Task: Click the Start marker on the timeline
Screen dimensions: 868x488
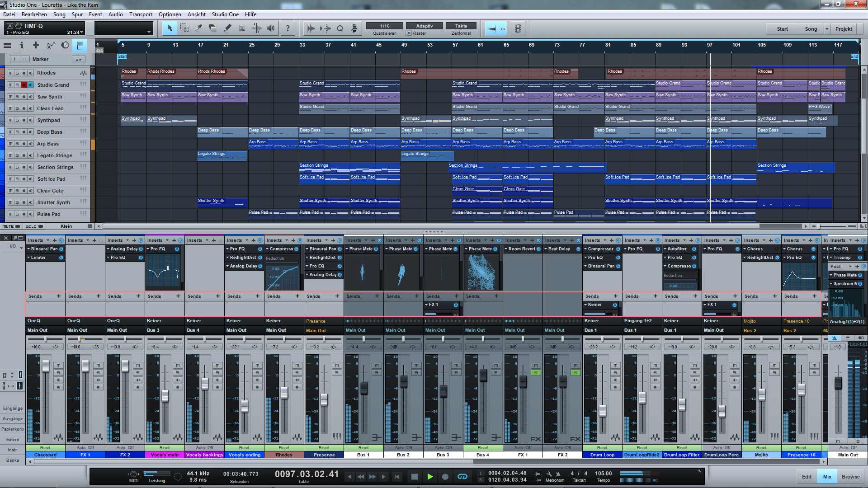Action: (122, 56)
